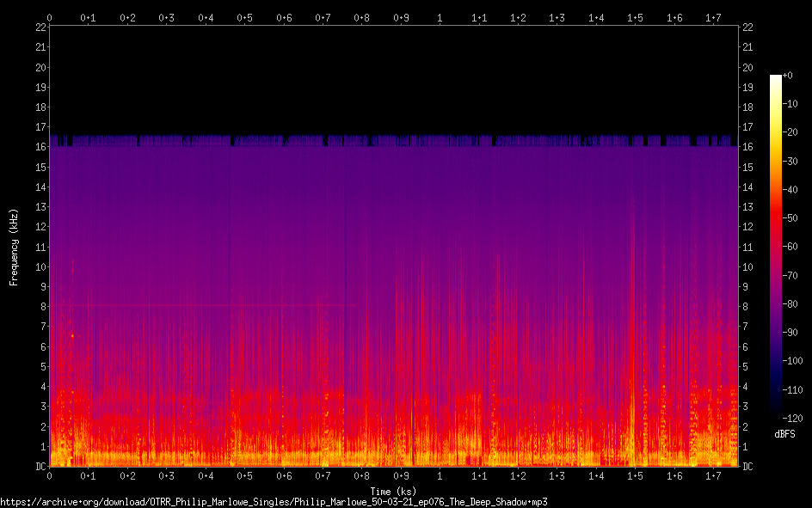Click the 16 label on the right frequency axis
This screenshot has width=812, height=508.
(x=748, y=147)
